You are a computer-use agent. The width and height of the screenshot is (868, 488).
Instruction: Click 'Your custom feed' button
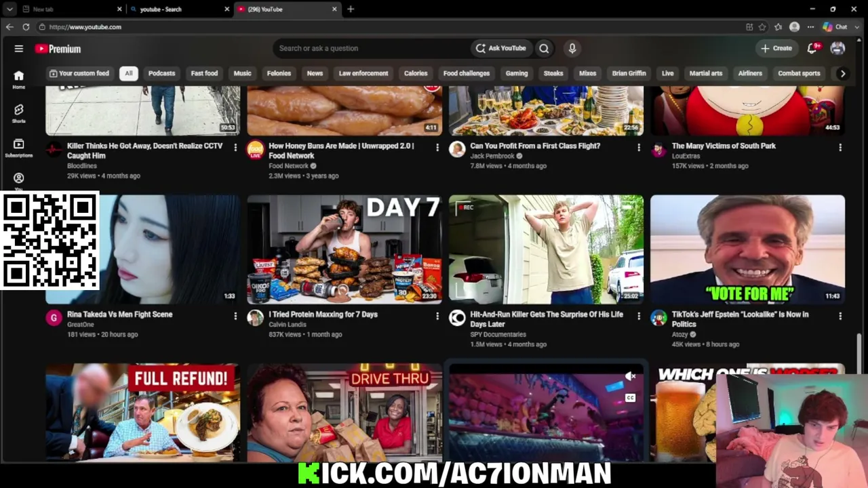(79, 73)
